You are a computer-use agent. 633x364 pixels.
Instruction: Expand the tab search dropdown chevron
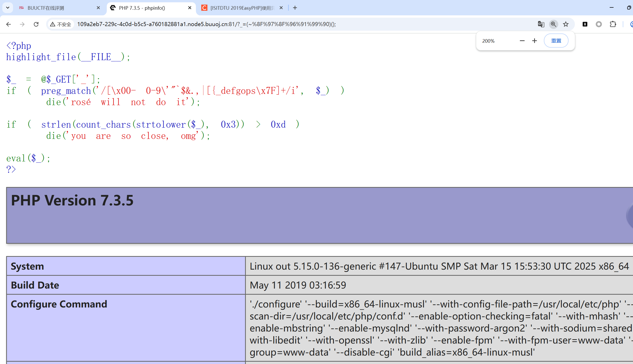pyautogui.click(x=8, y=8)
